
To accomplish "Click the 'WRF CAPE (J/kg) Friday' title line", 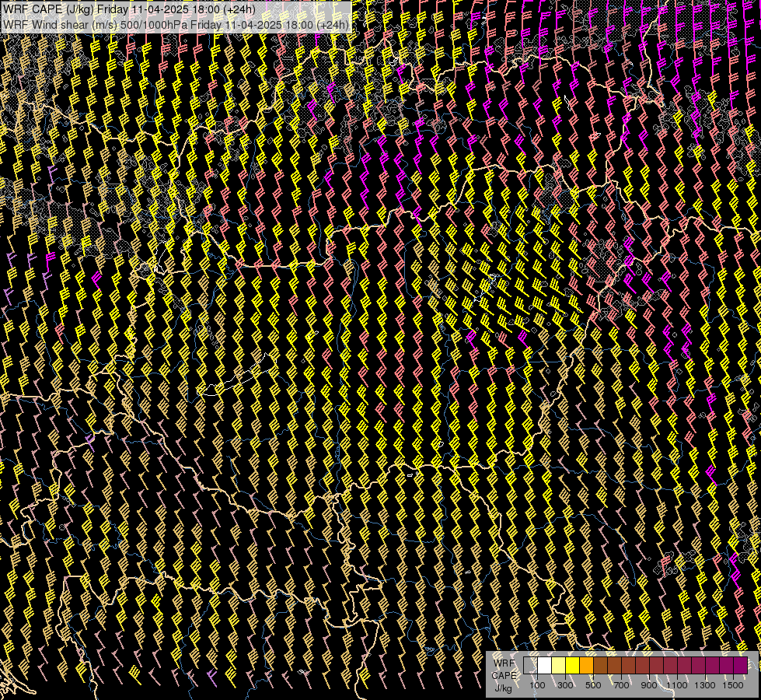I will click(129, 9).
